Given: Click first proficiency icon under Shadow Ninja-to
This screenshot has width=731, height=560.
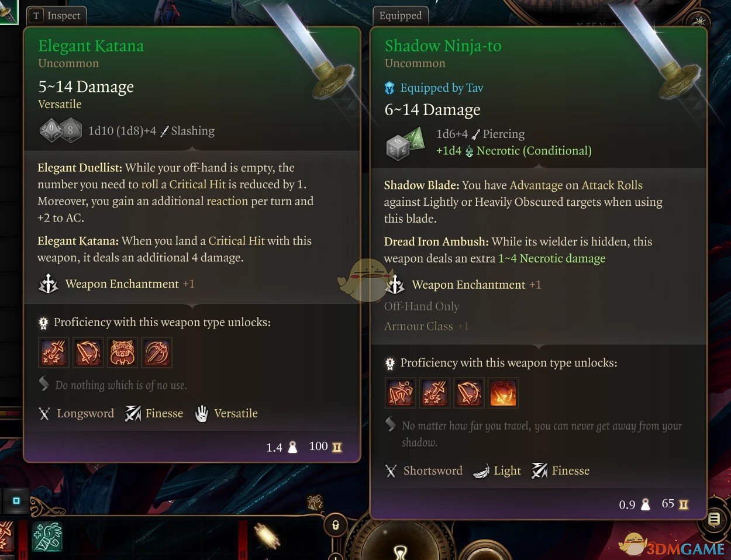Looking at the screenshot, I should click(x=401, y=392).
